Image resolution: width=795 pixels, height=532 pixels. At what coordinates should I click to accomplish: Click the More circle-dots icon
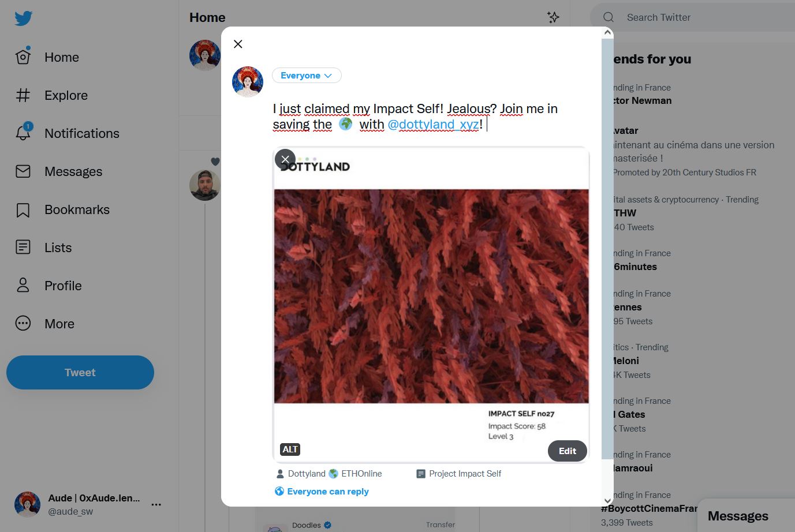coord(23,323)
